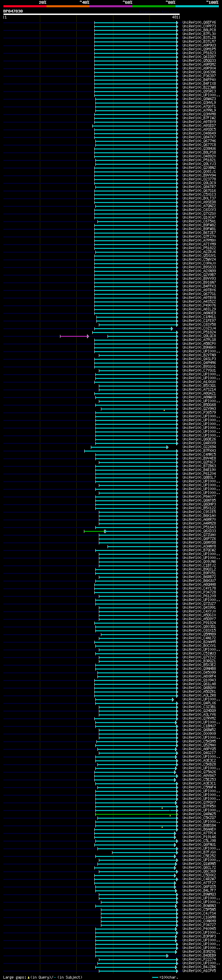Select hit UniRef100_C5XGI3

[199, 194]
